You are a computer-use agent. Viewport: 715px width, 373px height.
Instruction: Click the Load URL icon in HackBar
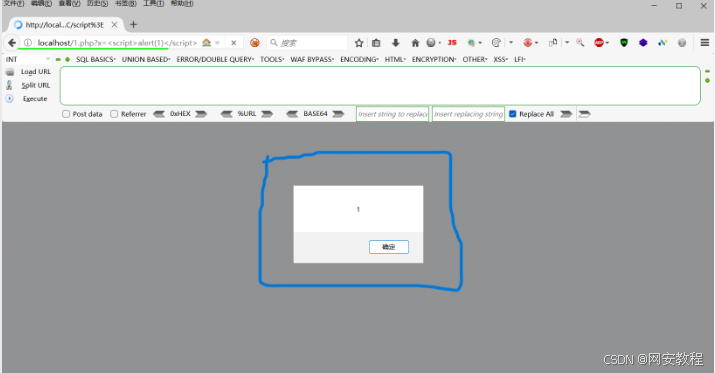[x=10, y=72]
